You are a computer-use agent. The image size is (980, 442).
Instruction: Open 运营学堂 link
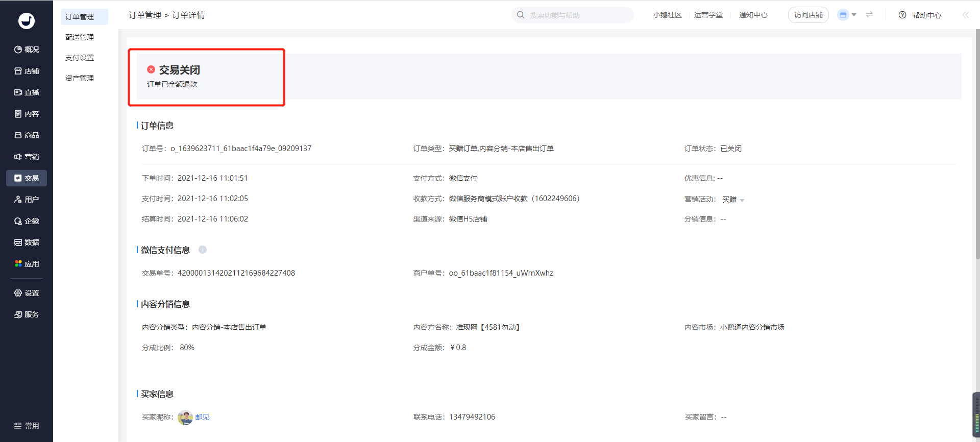(708, 15)
